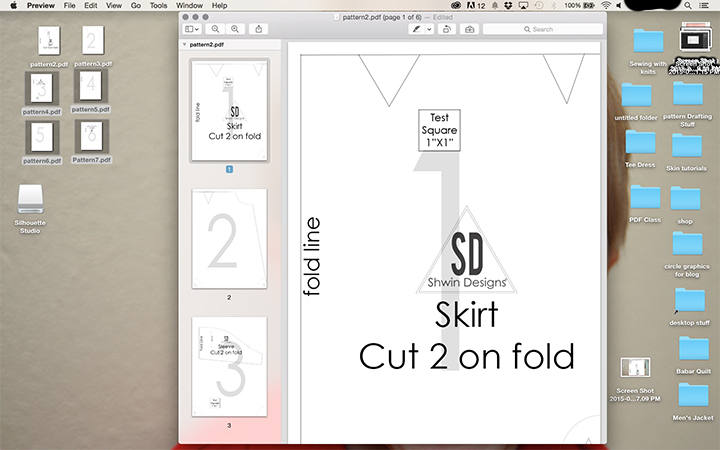Click the AirPlay display menu bar icon

click(523, 6)
